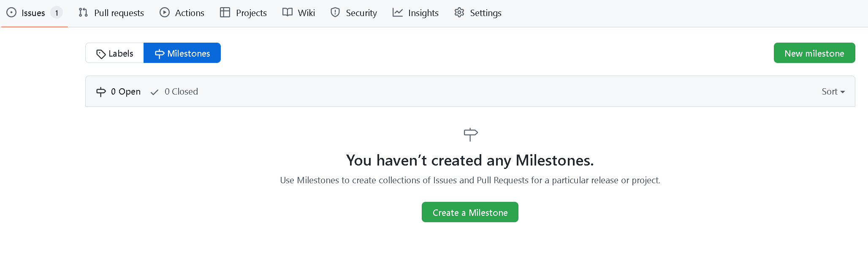
Task: Open the Wiki tab
Action: click(299, 13)
